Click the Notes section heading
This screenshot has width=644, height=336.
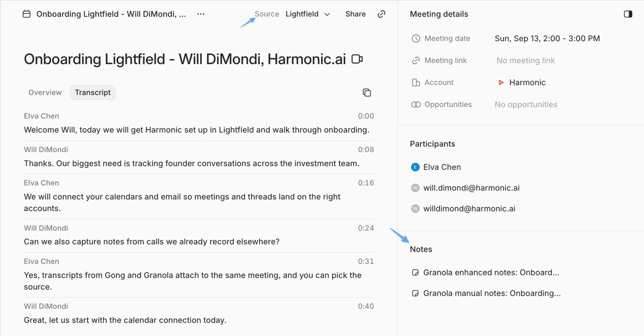point(421,249)
